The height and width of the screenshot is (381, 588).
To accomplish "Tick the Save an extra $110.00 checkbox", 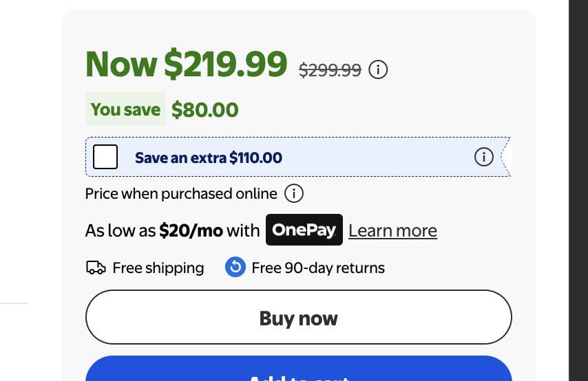I will pos(105,157).
